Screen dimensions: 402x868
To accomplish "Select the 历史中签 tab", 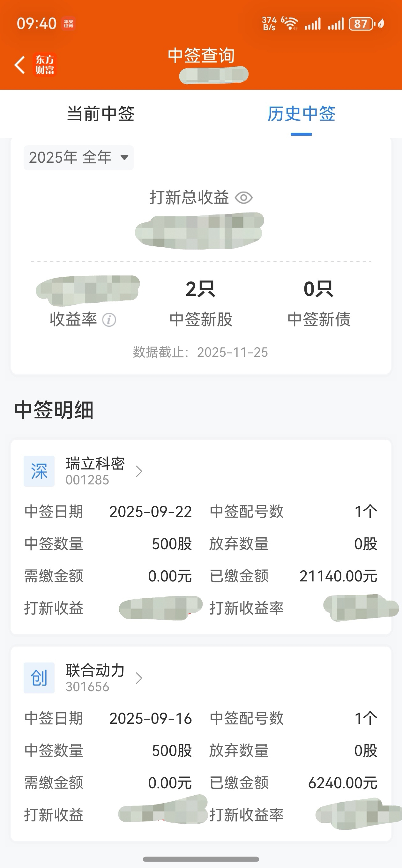I will click(x=301, y=114).
